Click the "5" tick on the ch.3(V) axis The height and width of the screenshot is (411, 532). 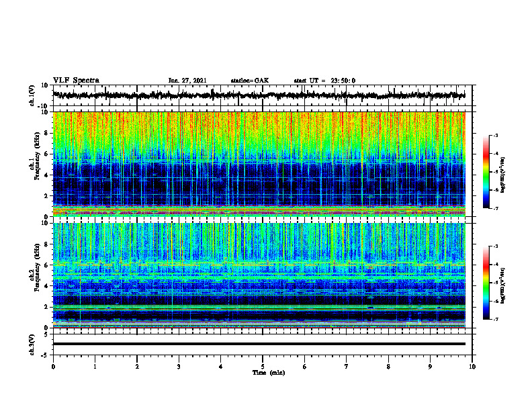point(46,334)
